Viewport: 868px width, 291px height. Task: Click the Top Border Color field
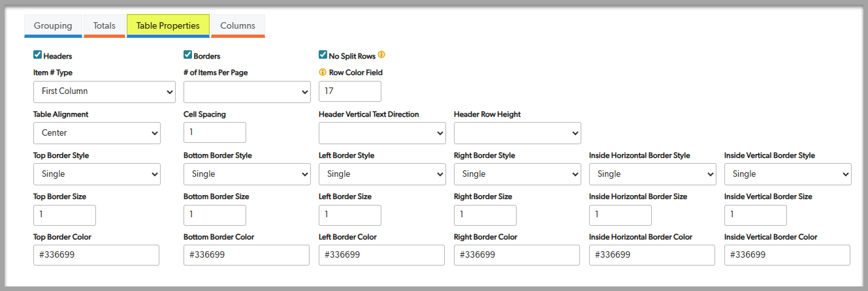[96, 255]
